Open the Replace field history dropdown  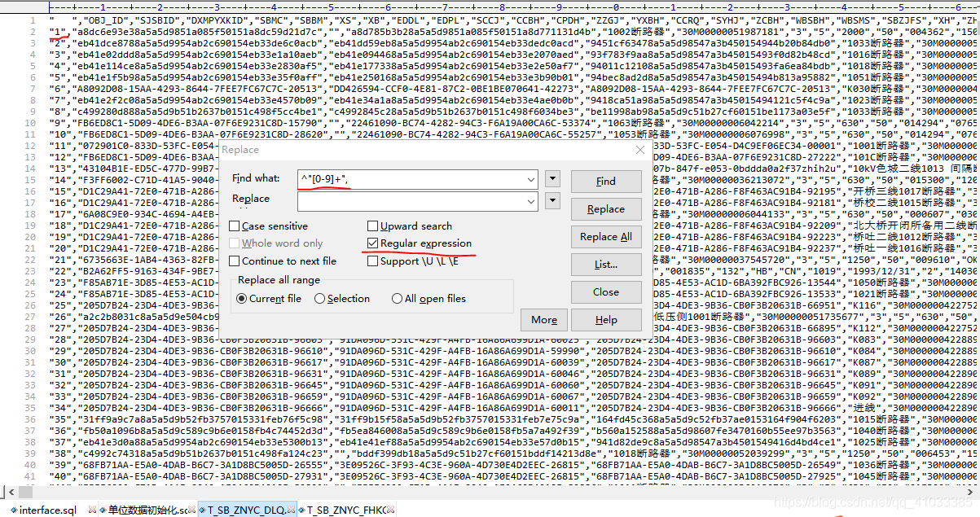(x=552, y=199)
